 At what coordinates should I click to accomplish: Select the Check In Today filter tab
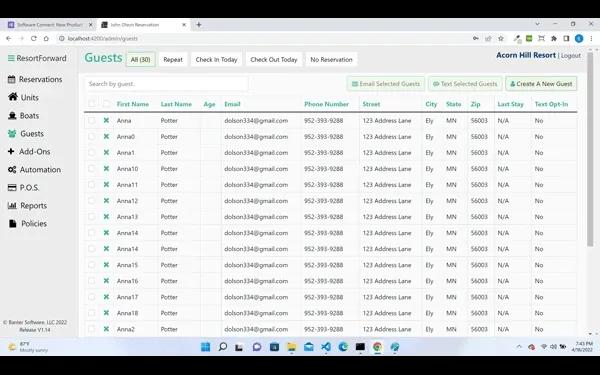tap(216, 60)
